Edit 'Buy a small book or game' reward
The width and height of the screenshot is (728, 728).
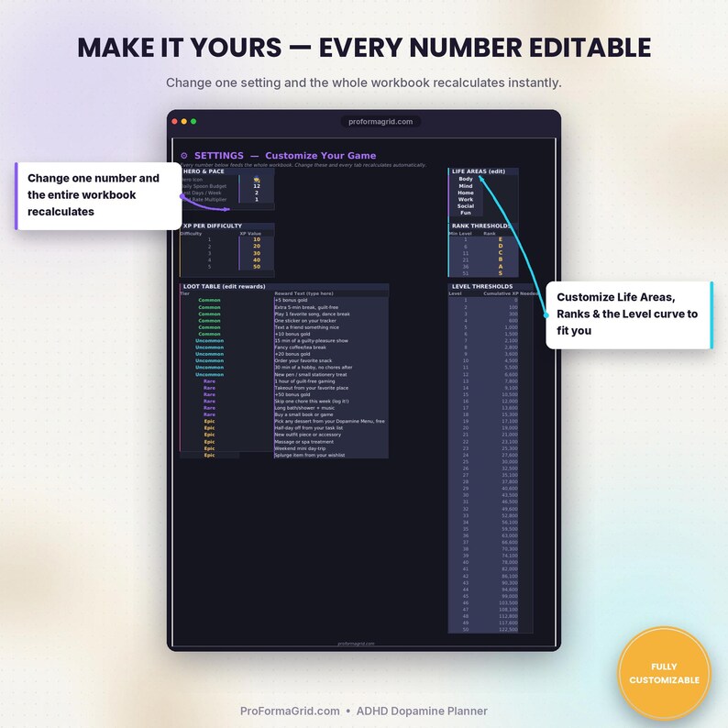pyautogui.click(x=331, y=414)
